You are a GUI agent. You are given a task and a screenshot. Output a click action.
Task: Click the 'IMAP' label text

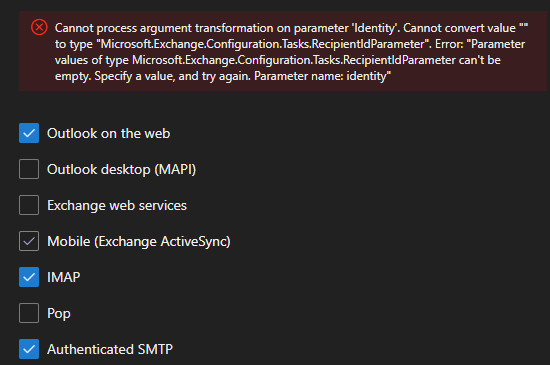pos(64,277)
